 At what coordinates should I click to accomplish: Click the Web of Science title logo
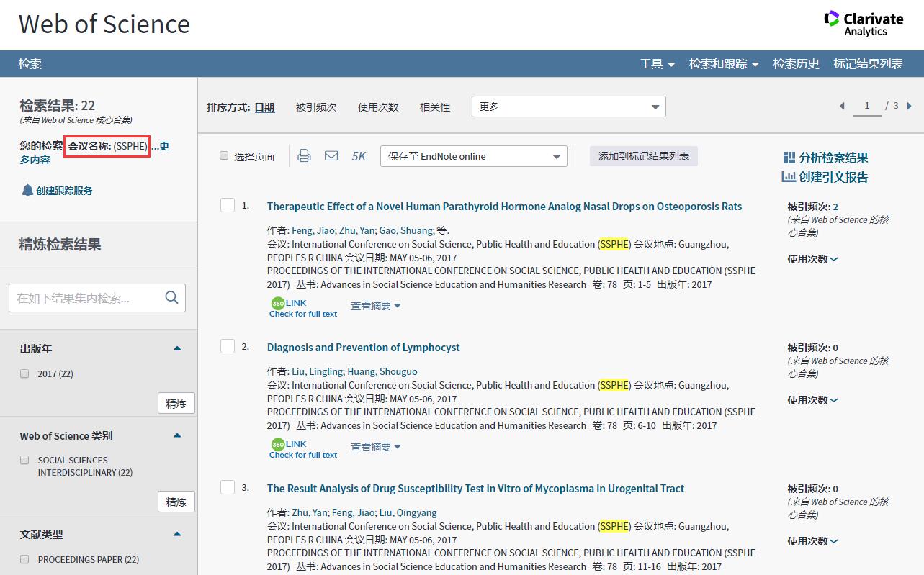(x=104, y=24)
